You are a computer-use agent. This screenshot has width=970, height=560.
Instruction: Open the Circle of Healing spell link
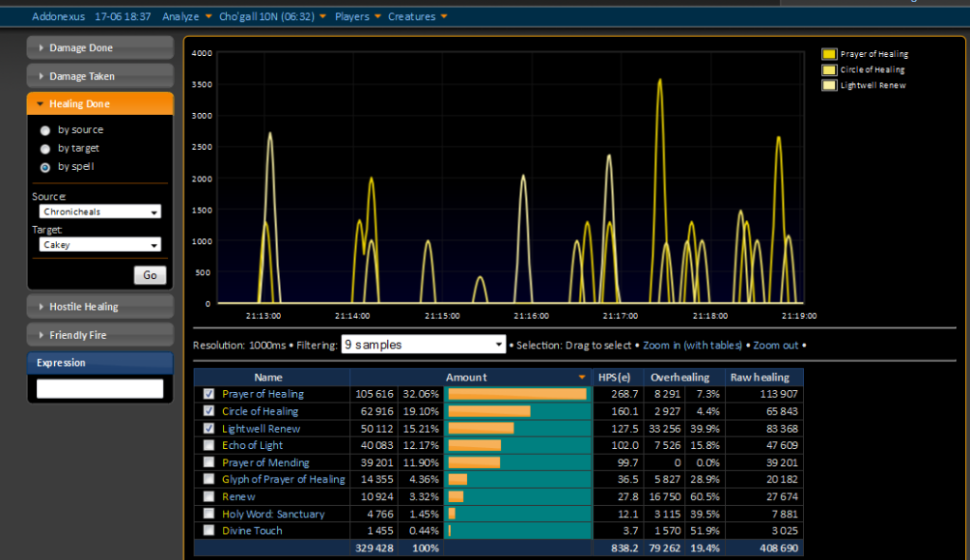pyautogui.click(x=260, y=412)
